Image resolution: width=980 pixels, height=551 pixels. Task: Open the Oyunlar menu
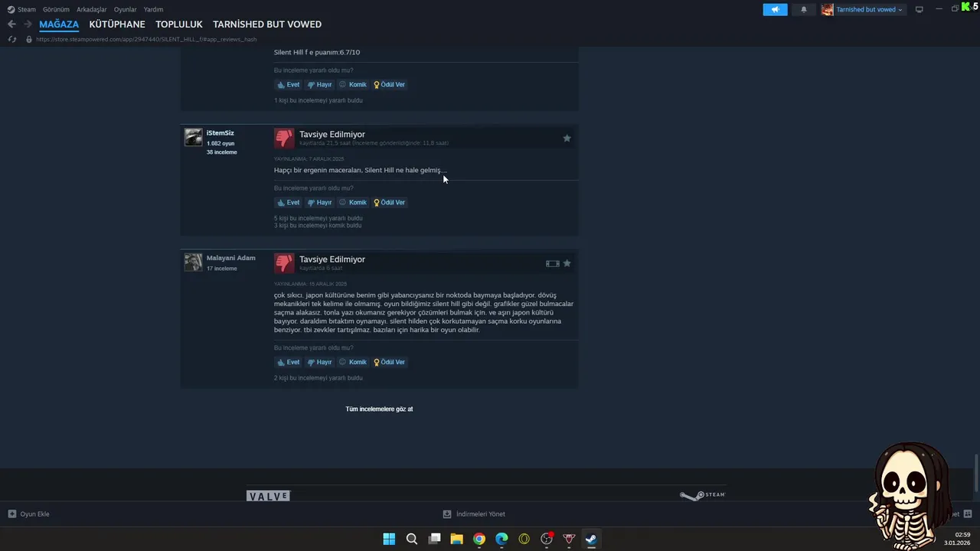click(126, 9)
